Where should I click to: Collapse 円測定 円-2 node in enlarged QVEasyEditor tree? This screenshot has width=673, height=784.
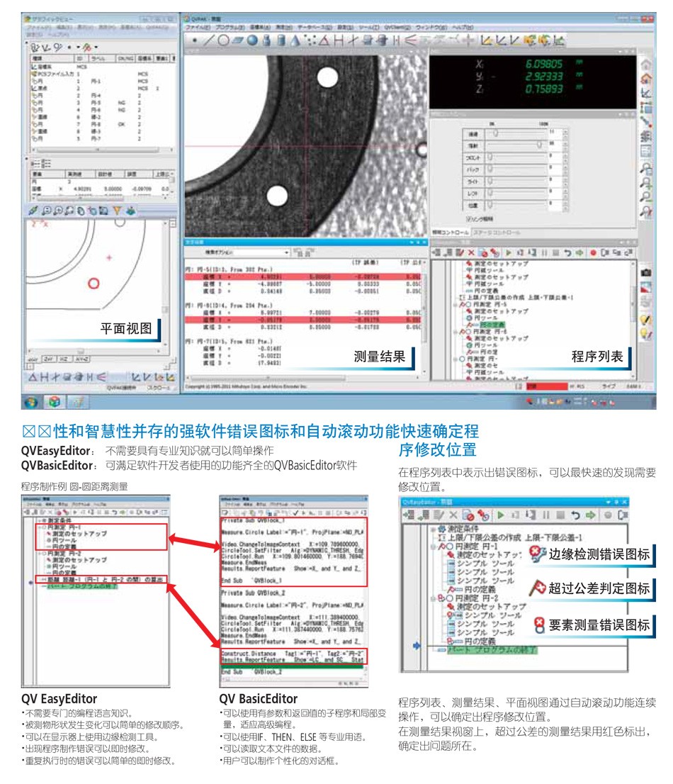(433, 598)
